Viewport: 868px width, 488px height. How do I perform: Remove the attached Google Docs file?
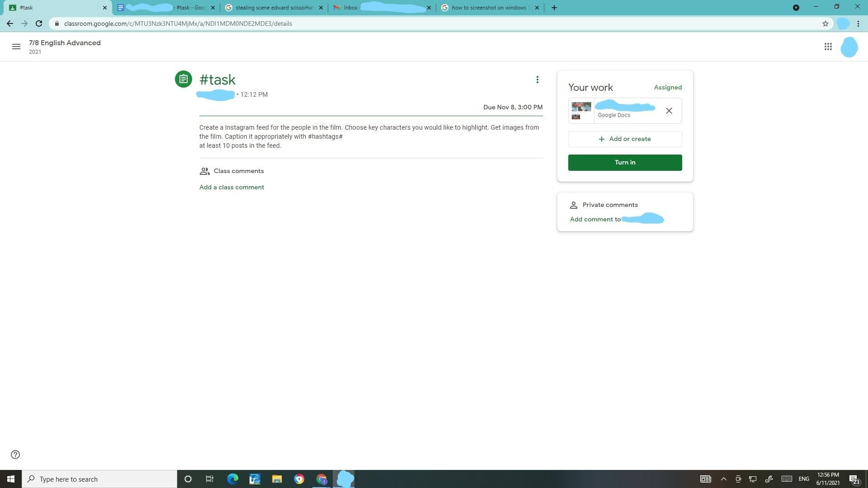click(669, 111)
